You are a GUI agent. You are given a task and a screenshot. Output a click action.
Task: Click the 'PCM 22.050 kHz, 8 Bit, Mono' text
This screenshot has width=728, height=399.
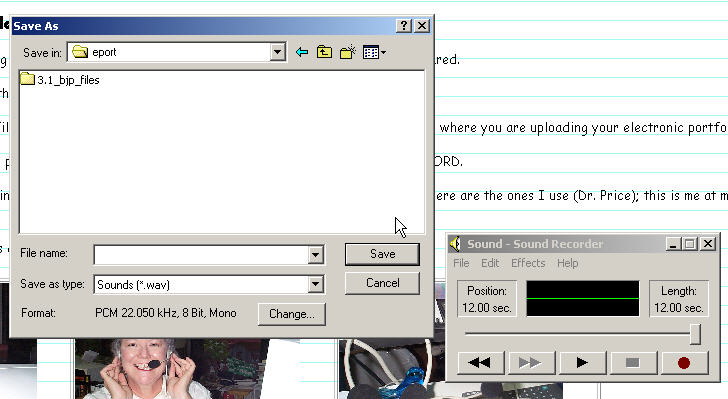pos(166,313)
